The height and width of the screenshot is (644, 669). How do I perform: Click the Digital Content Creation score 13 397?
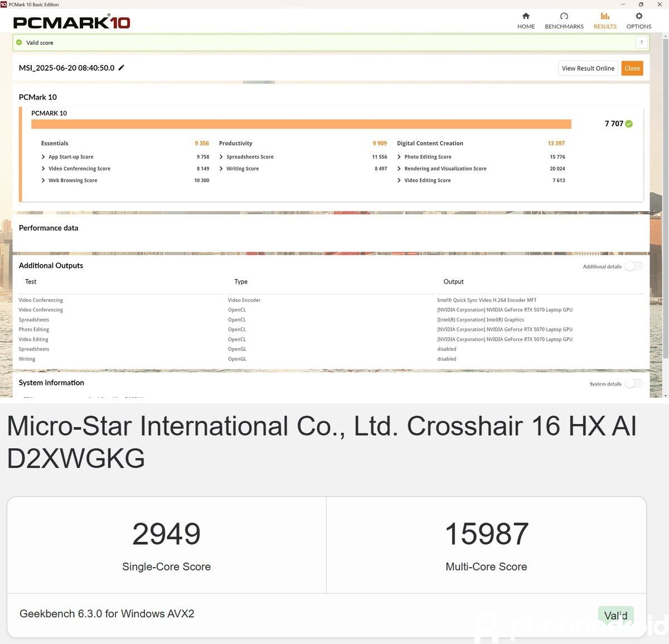point(556,143)
